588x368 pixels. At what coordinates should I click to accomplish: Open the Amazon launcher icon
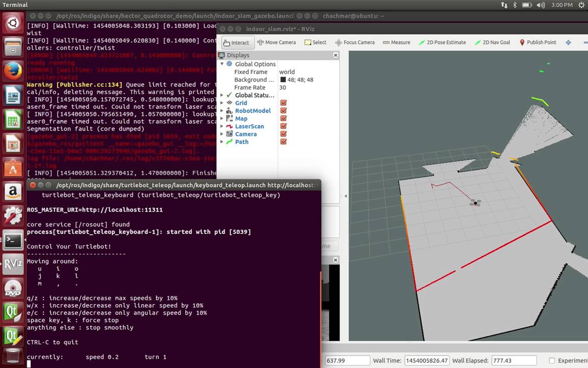13,192
